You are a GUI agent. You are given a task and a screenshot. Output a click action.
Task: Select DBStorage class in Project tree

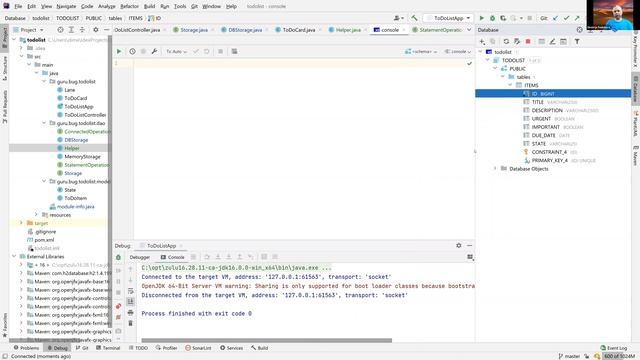tap(76, 140)
